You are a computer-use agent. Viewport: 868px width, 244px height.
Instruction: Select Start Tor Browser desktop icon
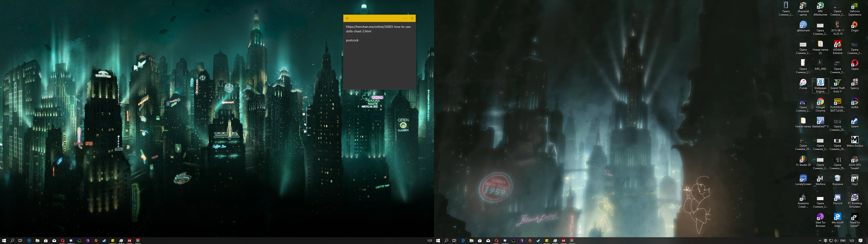(821, 221)
